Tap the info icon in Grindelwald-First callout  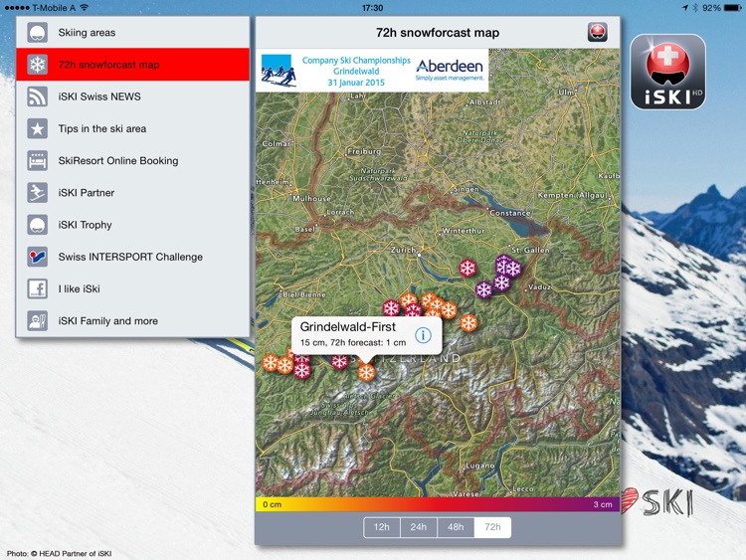click(423, 335)
